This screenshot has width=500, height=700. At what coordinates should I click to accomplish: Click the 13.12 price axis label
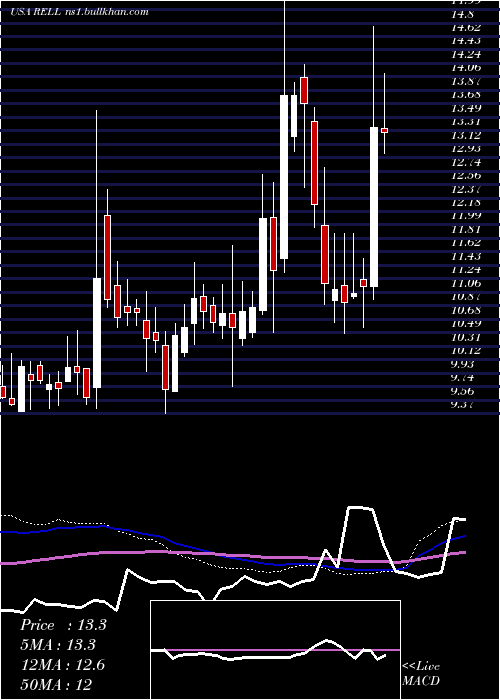[x=466, y=135]
